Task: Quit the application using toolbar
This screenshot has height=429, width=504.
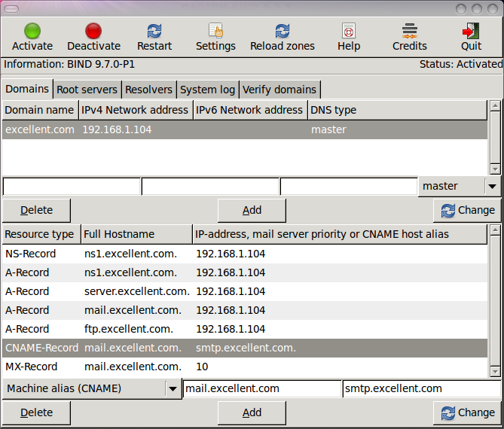Action: pyautogui.click(x=471, y=37)
